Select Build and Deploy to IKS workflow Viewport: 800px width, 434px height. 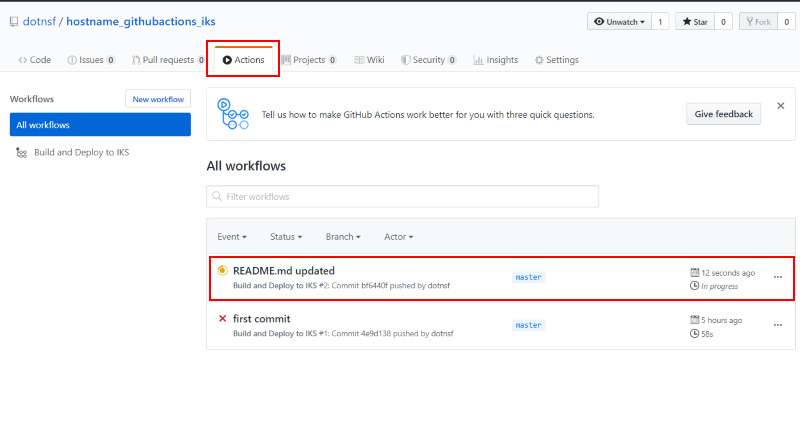pyautogui.click(x=82, y=152)
